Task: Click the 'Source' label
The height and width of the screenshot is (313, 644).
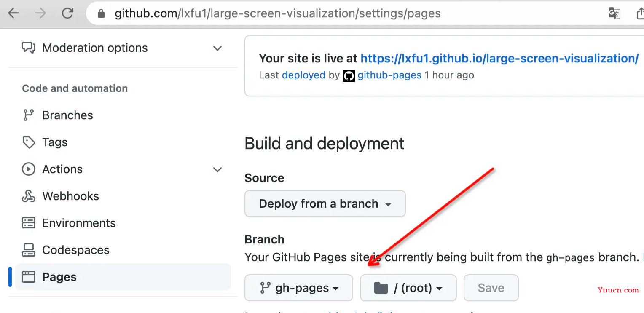Action: pos(264,178)
